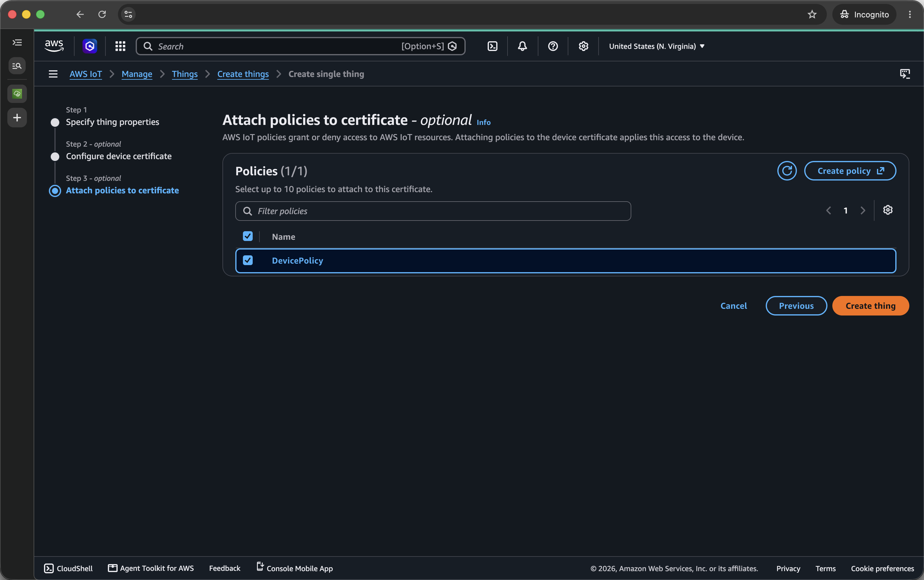924x580 pixels.
Task: Click the Previous button
Action: pyautogui.click(x=796, y=306)
